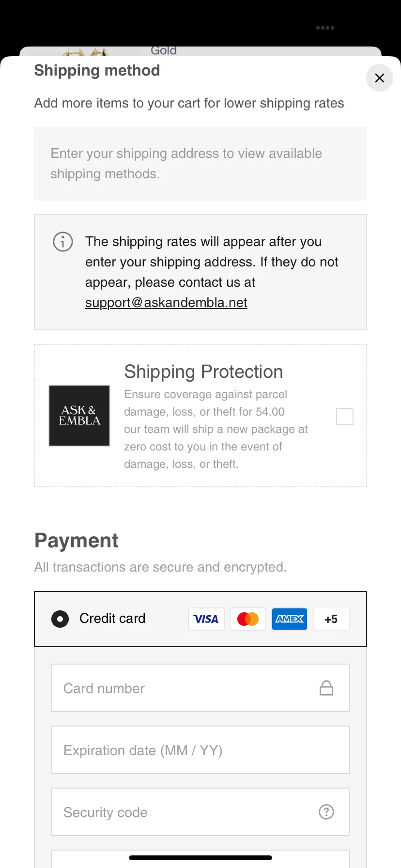Viewport: 401px width, 868px height.
Task: Tap the four-dot status indicator at top
Action: [325, 28]
